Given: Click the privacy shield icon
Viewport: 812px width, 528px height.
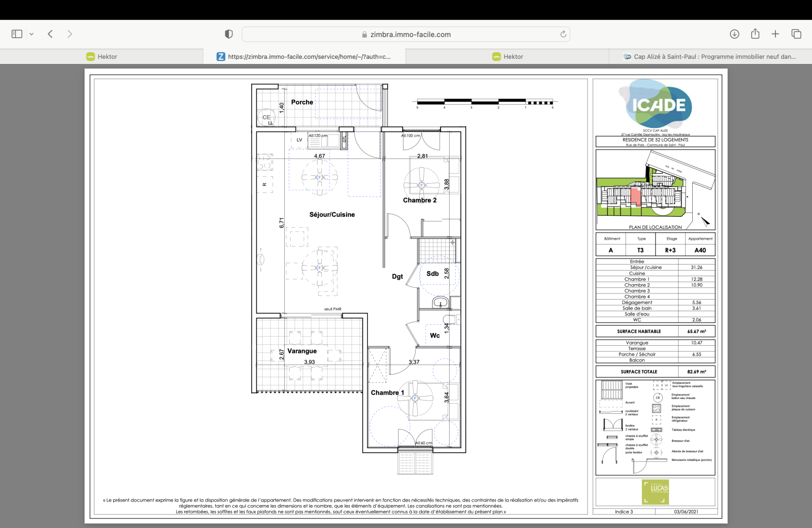Looking at the screenshot, I should tap(229, 34).
